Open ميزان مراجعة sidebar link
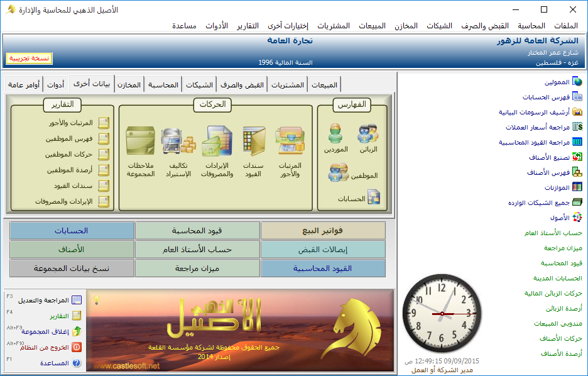 point(563,248)
